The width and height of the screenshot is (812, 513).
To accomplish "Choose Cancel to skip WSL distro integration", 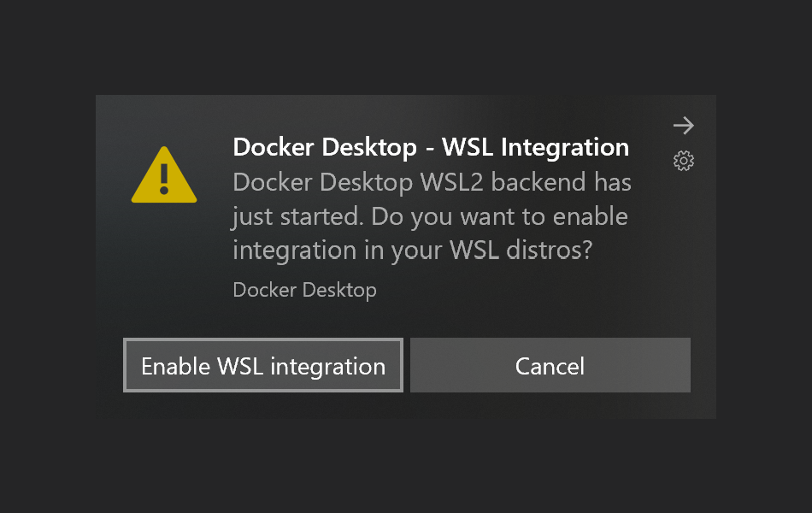I will (550, 365).
